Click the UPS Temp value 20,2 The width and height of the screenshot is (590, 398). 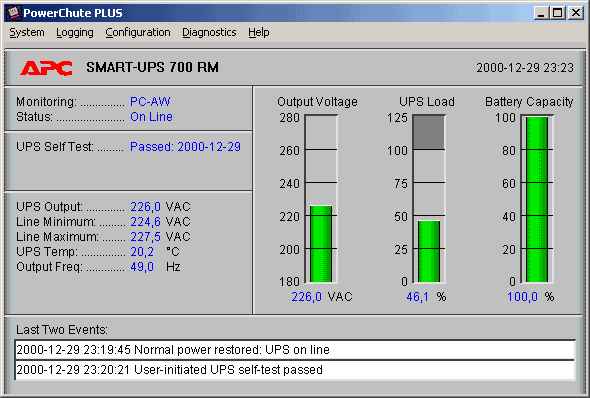pos(142,252)
